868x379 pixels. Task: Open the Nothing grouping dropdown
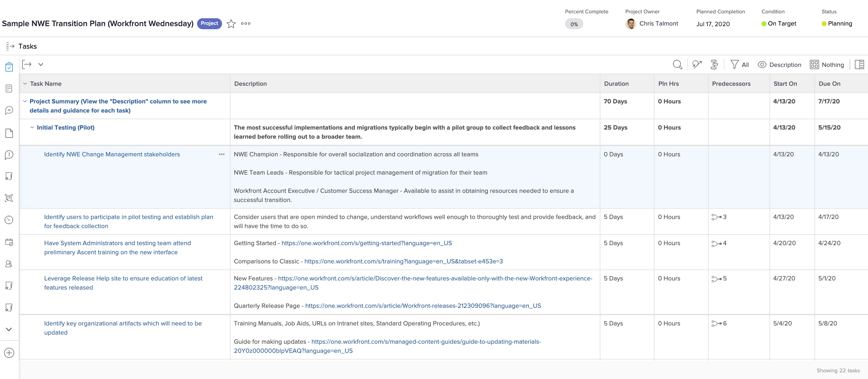(x=827, y=65)
